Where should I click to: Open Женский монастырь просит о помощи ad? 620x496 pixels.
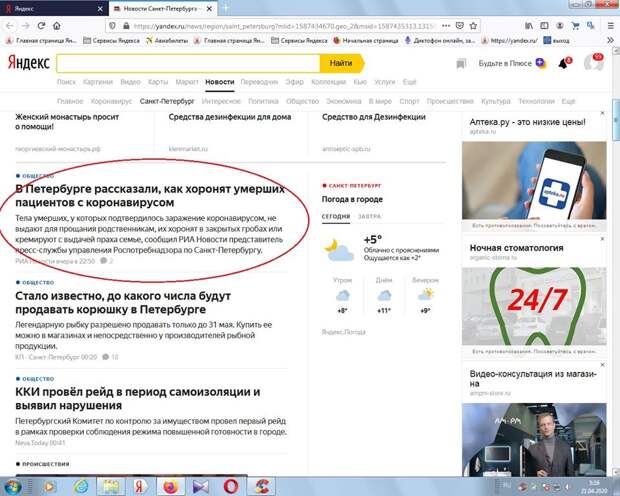coord(67,122)
